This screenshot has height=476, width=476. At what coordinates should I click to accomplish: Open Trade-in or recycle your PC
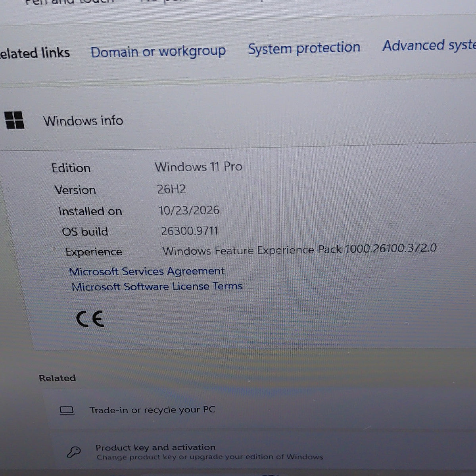coord(152,410)
